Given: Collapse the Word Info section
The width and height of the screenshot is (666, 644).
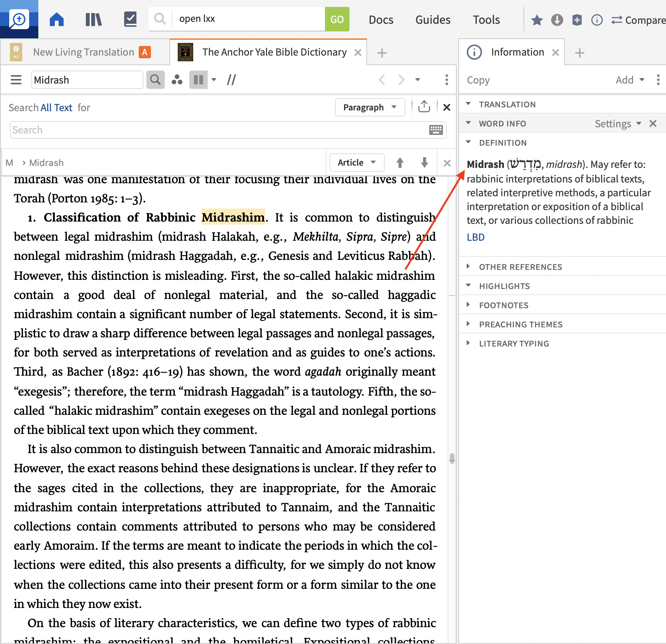Looking at the screenshot, I should point(468,123).
